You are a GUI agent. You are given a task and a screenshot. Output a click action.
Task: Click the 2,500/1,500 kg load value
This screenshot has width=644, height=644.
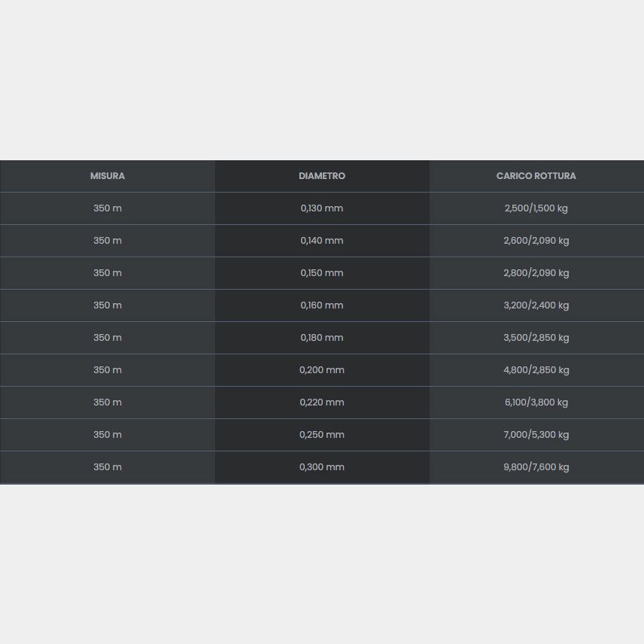tap(536, 208)
